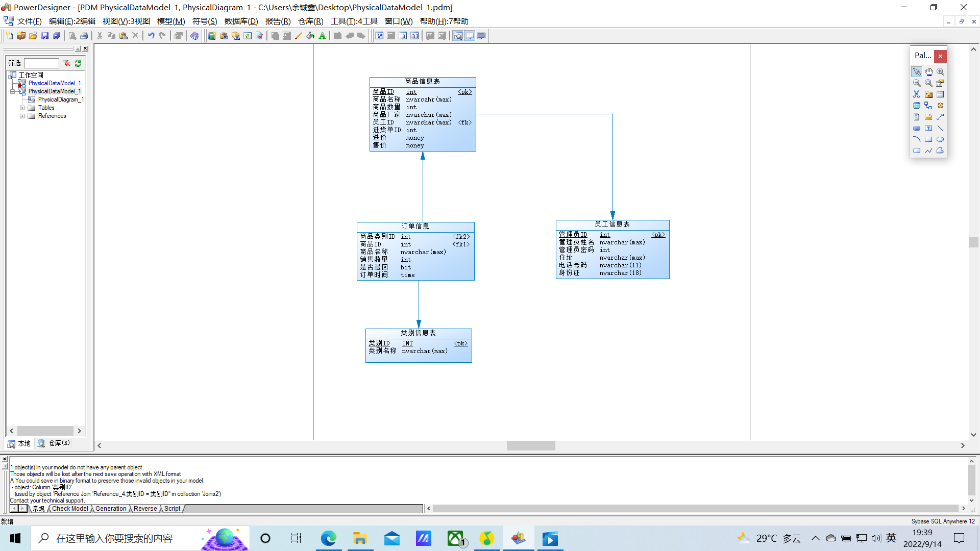The image size is (980, 551).
Task: Click the horizontal scrollbar thumb under diagram
Action: [x=531, y=445]
